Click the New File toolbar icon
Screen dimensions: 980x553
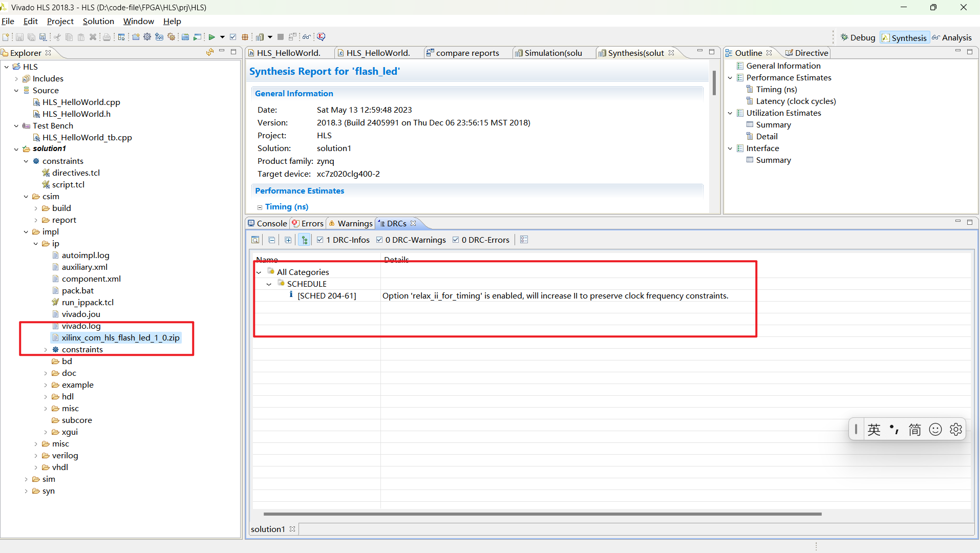[x=5, y=37]
